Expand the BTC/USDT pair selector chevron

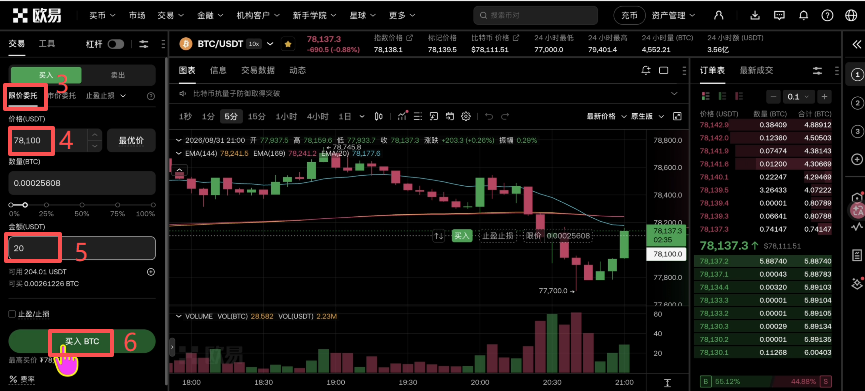(270, 44)
